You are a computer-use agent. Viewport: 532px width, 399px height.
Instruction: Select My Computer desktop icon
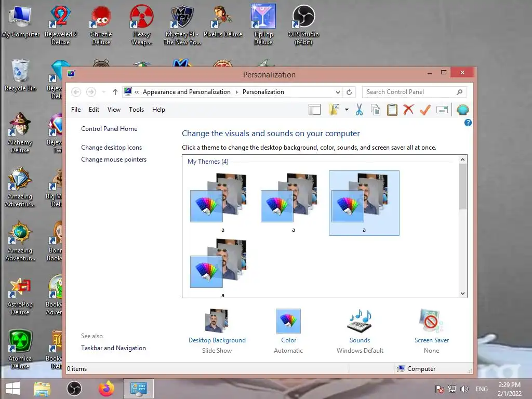point(20,21)
